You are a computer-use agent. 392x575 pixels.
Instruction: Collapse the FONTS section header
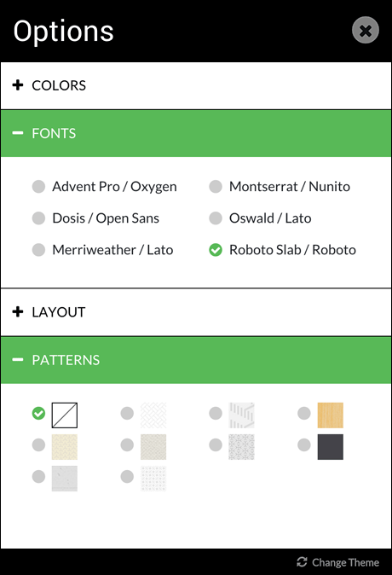(x=196, y=133)
